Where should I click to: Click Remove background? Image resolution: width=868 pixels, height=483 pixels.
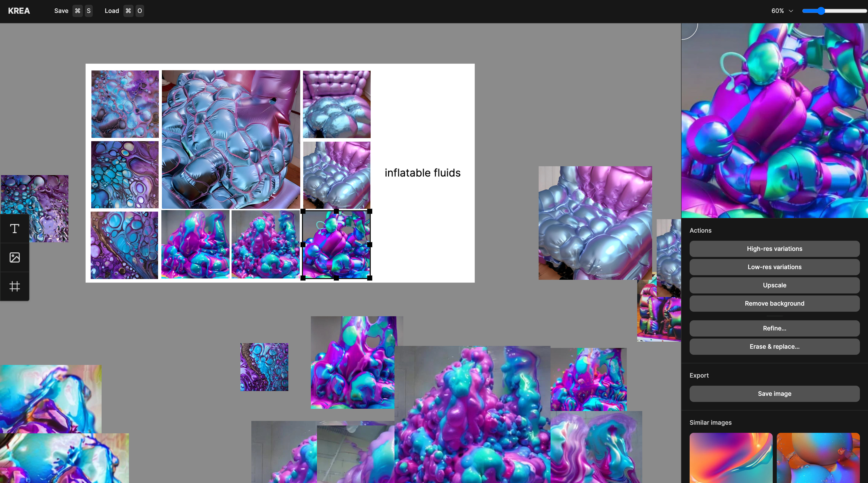774,303
